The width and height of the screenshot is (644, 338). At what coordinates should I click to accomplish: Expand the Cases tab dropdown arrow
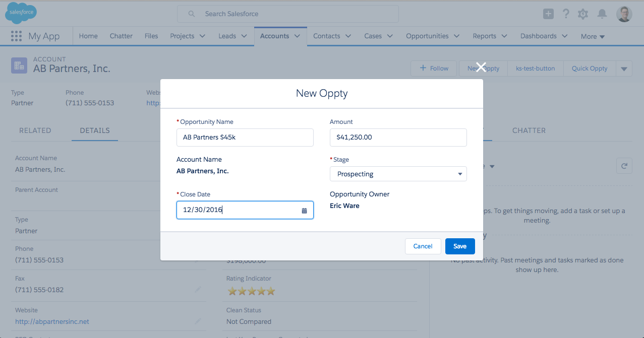click(390, 36)
